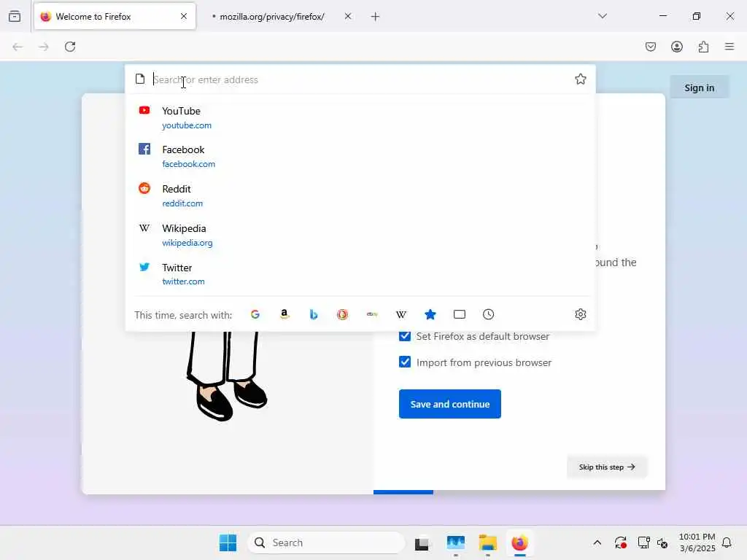Open the Windows Start menu

pos(228,542)
